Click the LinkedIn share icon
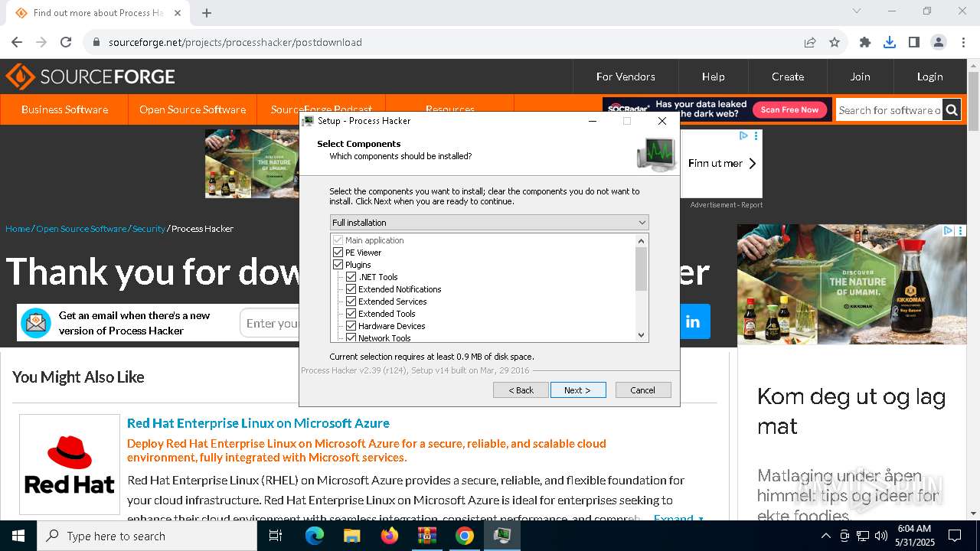Viewport: 980px width, 551px height. point(693,322)
